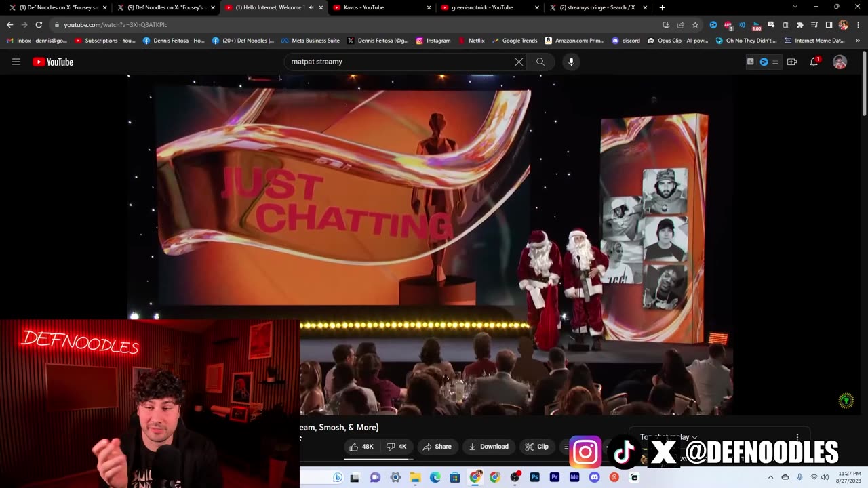Open Chrome media controls icon

pyautogui.click(x=814, y=24)
